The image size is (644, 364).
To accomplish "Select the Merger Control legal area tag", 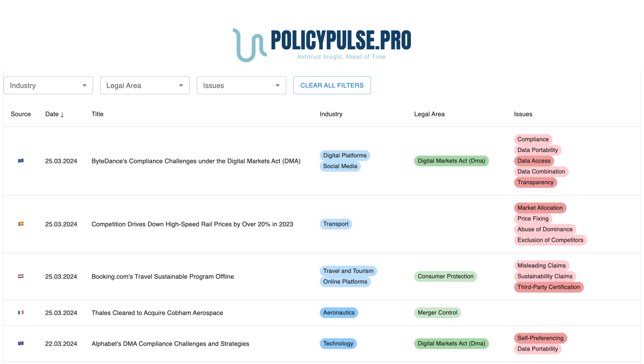I will [437, 313].
